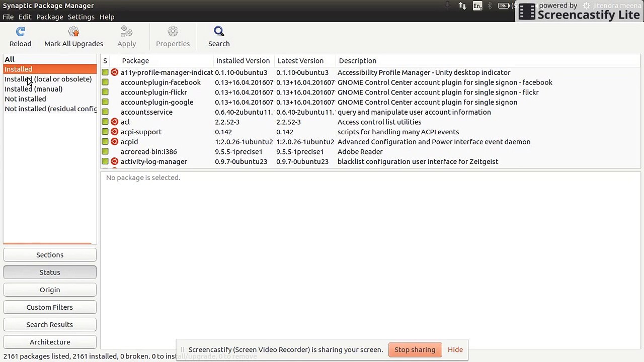This screenshot has width=644, height=362.
Task: Click Stop sharing in Screencastify bar
Action: (415, 350)
